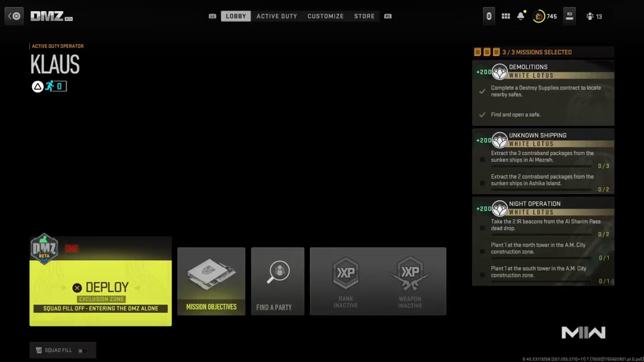Click the X button icon beside DEPLOY
This screenshot has width=644, height=362.
(77, 288)
